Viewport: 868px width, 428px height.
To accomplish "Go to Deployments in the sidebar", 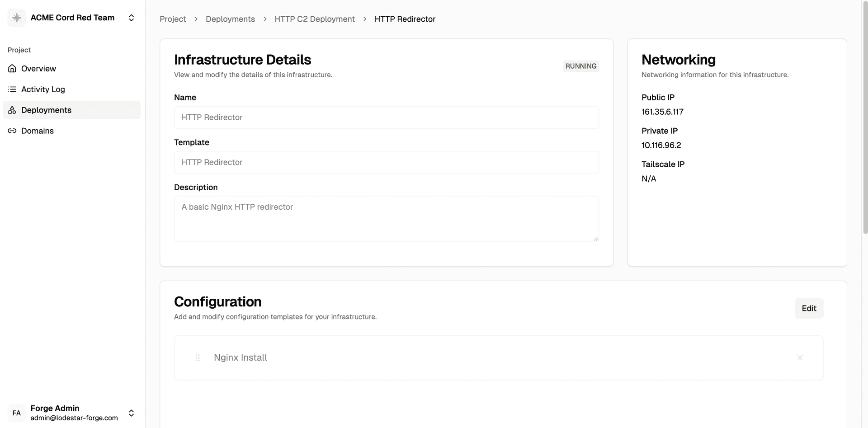I will [x=72, y=110].
